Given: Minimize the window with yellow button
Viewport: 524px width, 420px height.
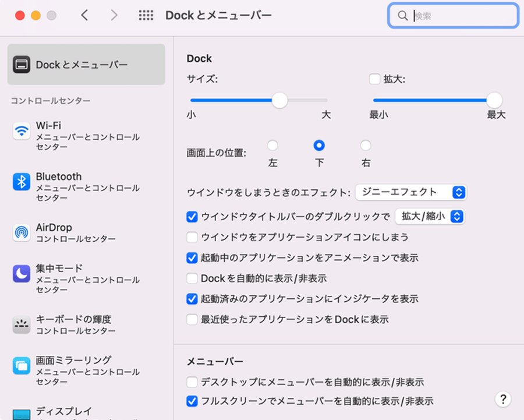Looking at the screenshot, I should (36, 15).
